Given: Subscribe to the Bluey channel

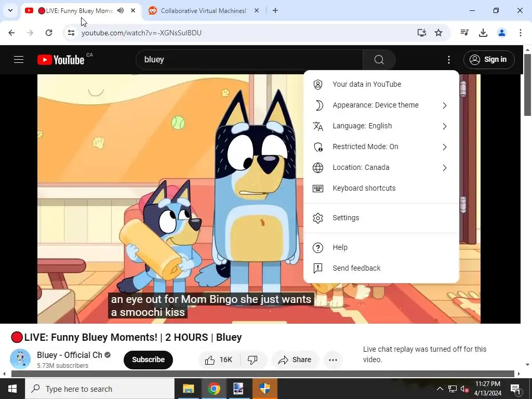Looking at the screenshot, I should tap(148, 360).
